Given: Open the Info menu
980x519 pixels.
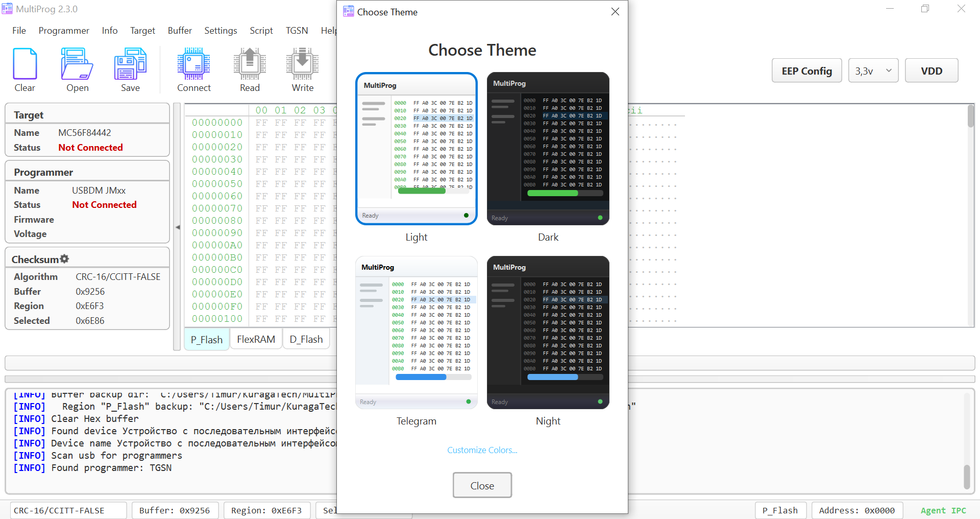Looking at the screenshot, I should (110, 31).
